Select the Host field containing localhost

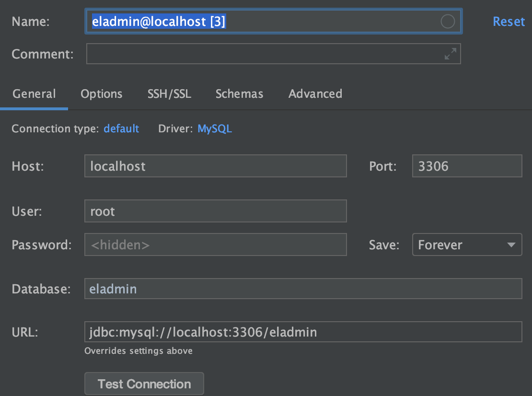216,166
